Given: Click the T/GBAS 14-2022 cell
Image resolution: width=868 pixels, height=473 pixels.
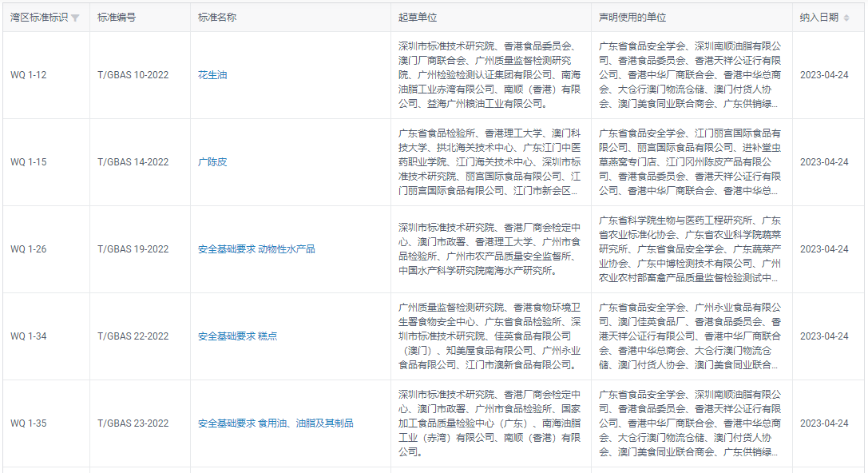Looking at the screenshot, I should pyautogui.click(x=133, y=162).
